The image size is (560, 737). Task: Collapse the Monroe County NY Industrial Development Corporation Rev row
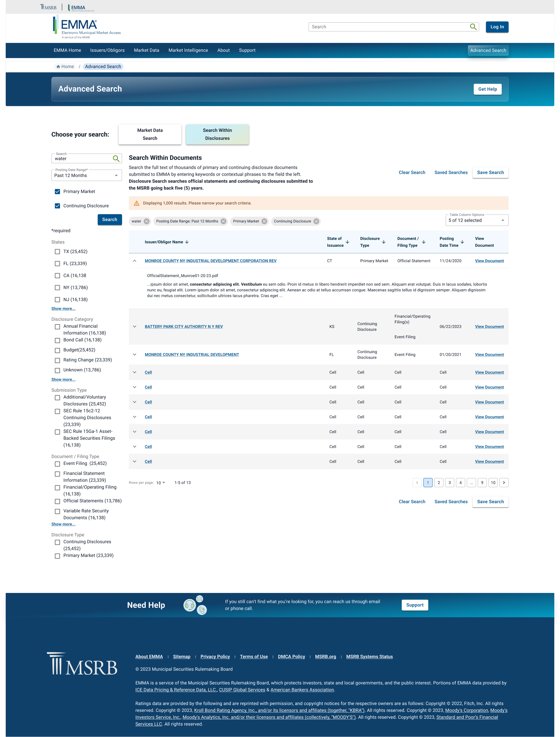pos(135,261)
